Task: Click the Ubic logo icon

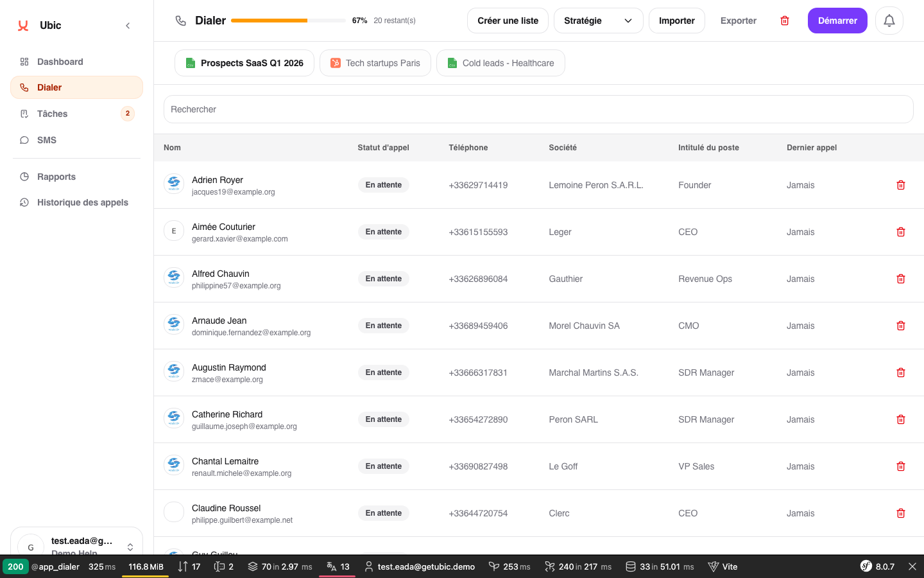Action: coord(23,26)
